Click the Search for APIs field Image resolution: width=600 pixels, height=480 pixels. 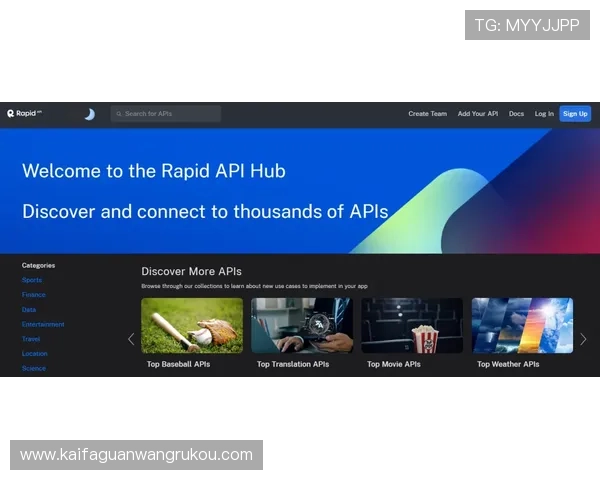pyautogui.click(x=172, y=114)
